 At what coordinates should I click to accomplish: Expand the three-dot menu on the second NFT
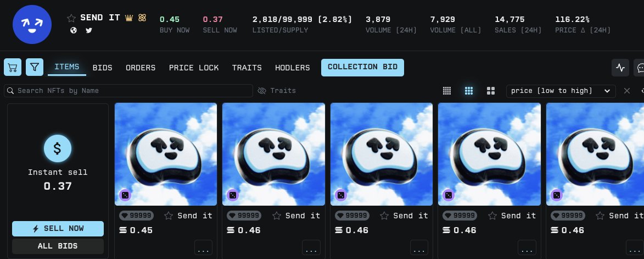click(x=311, y=247)
